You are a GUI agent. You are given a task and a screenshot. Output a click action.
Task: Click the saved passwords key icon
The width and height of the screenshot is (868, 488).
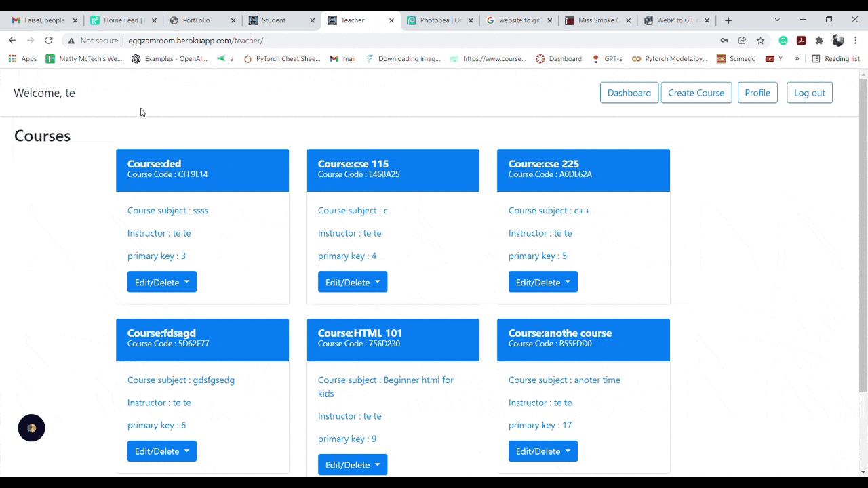coord(724,41)
